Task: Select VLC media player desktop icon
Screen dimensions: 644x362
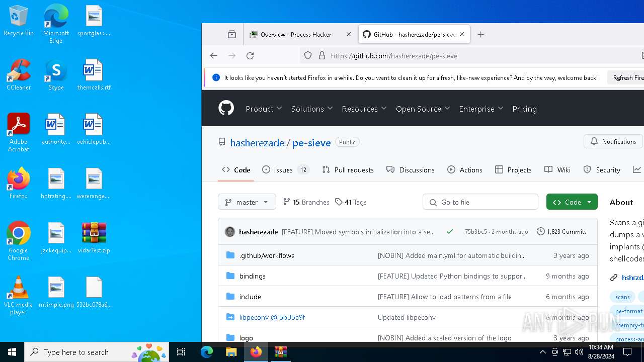Action: 19,296
